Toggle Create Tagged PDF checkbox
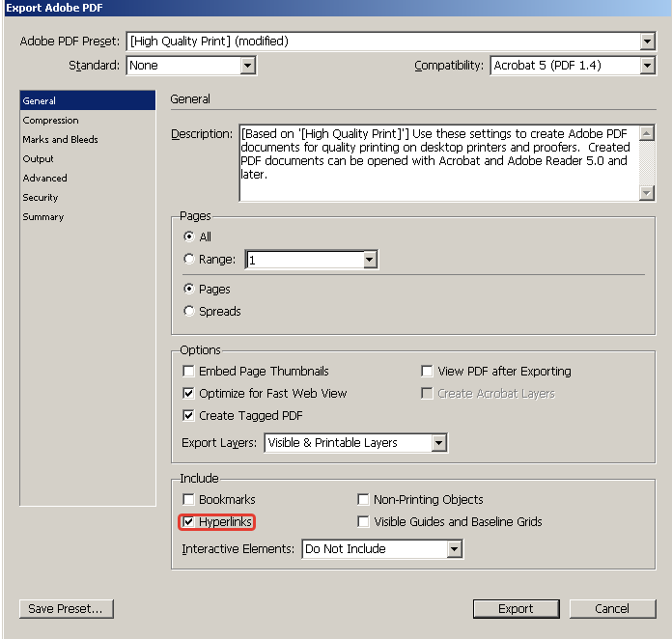The height and width of the screenshot is (639, 672). point(188,415)
